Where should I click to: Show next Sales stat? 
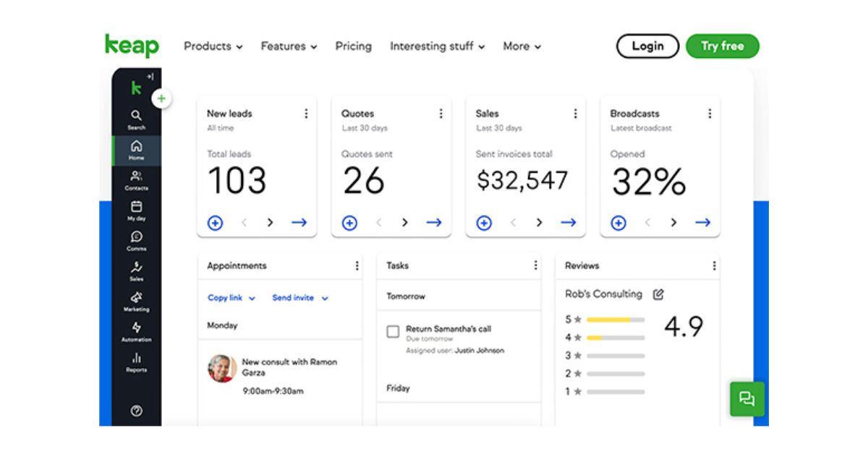[x=539, y=223]
